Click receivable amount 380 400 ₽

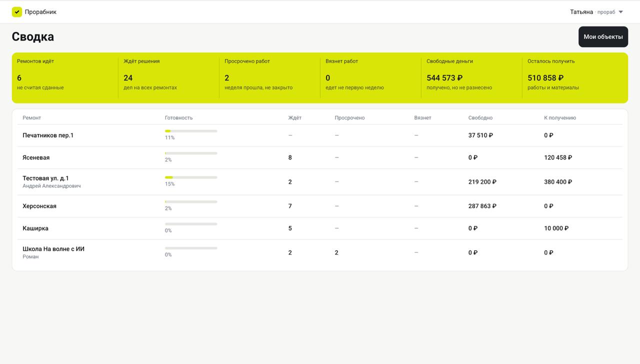(558, 182)
